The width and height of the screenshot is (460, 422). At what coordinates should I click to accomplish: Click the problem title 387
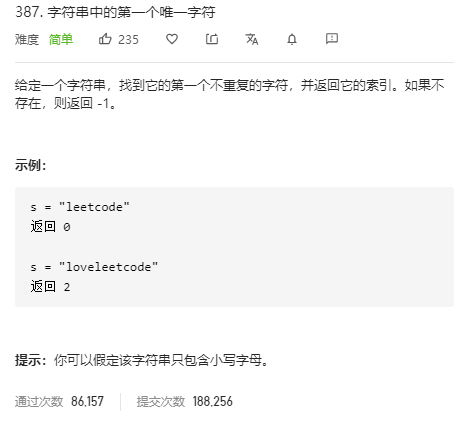[x=115, y=12]
